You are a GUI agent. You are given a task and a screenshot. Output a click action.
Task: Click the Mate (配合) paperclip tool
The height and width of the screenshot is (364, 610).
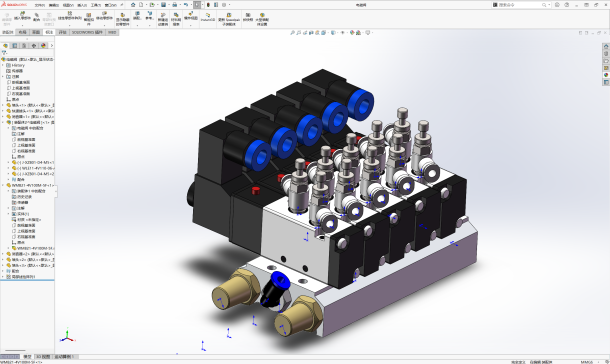pos(37,17)
